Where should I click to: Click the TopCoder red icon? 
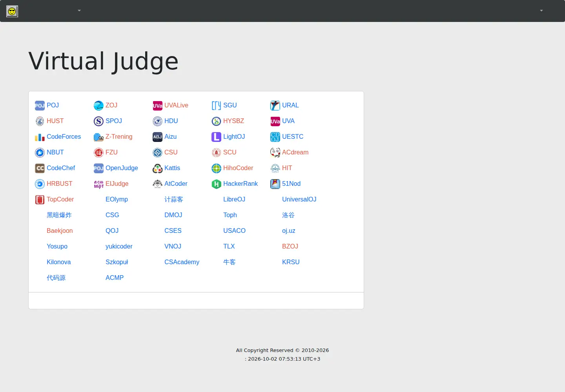click(40, 200)
